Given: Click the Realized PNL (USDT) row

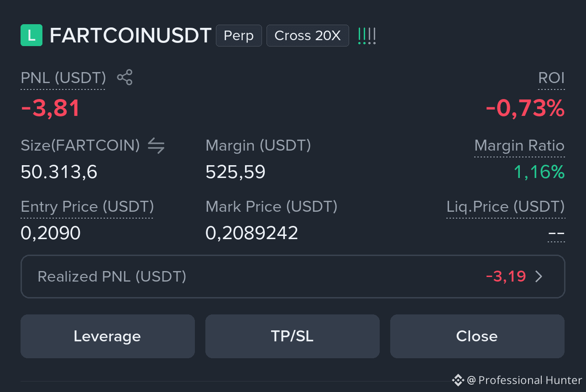Looking at the screenshot, I should pyautogui.click(x=293, y=277).
